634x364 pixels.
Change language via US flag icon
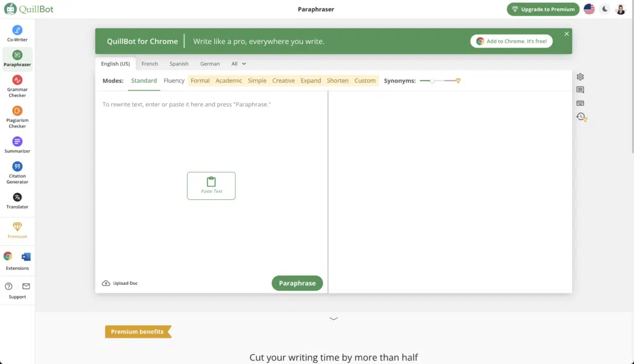[x=589, y=9]
